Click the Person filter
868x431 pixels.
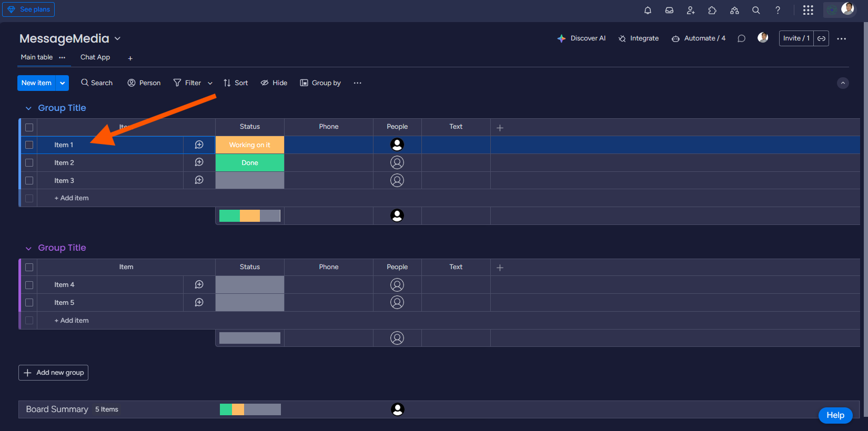(x=144, y=83)
